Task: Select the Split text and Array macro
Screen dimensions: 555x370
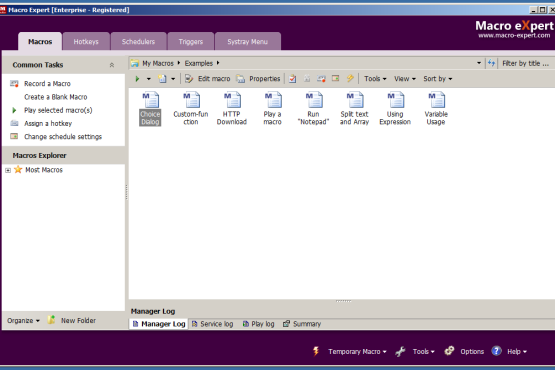Action: [354, 108]
